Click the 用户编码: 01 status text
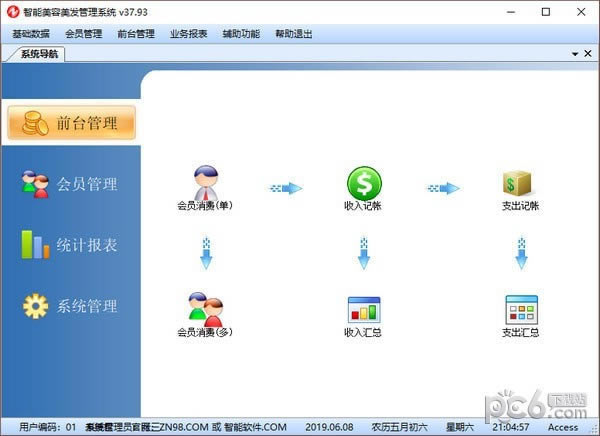 (x=48, y=427)
